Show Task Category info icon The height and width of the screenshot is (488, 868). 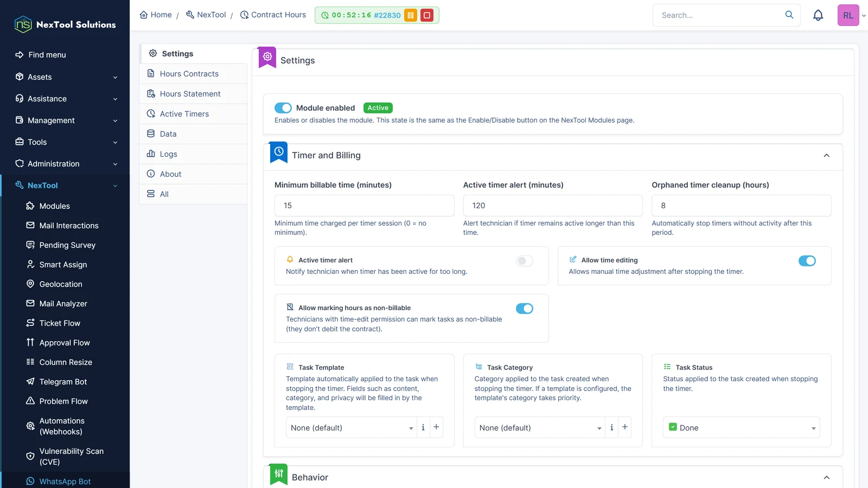(x=611, y=427)
